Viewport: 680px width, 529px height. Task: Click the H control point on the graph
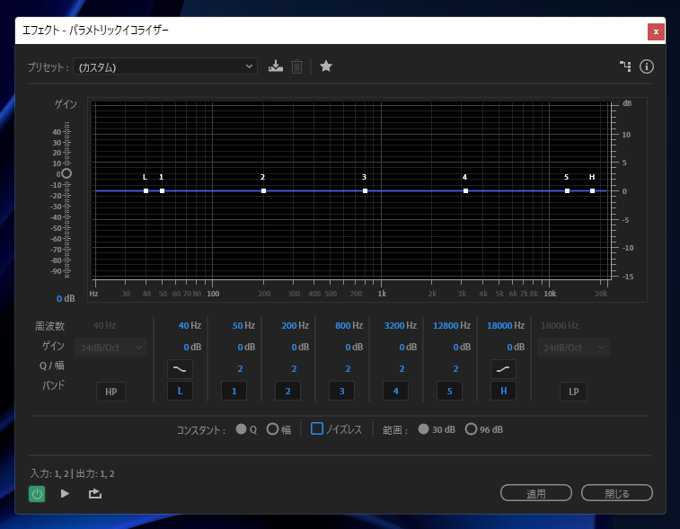(x=592, y=191)
